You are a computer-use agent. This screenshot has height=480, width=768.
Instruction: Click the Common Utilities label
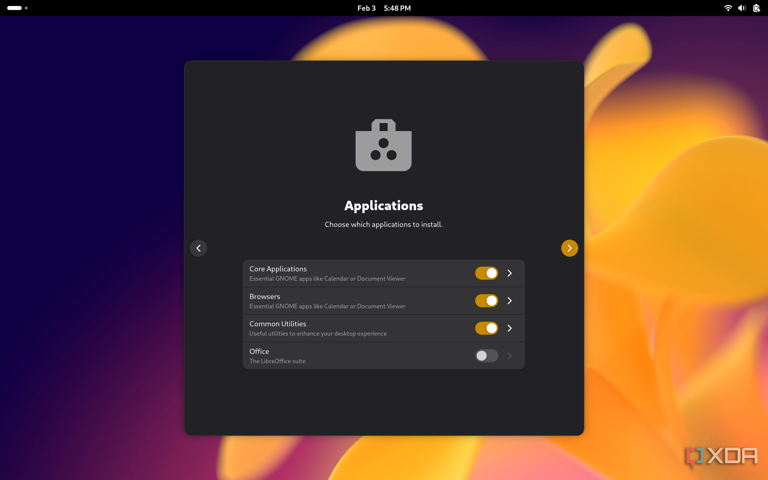pos(277,324)
